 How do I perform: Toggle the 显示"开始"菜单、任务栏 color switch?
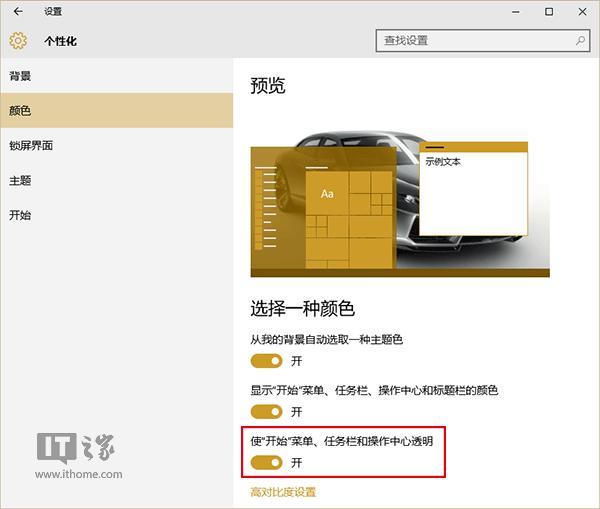[266, 411]
